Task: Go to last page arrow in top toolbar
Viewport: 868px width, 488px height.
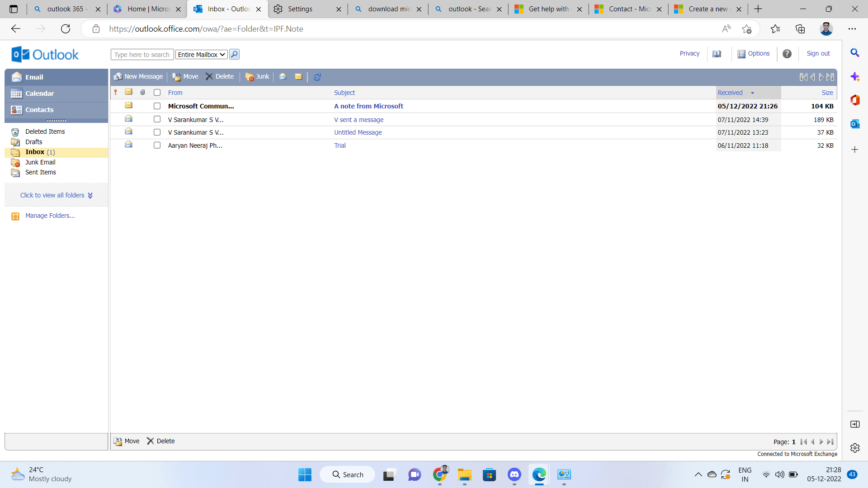Action: (x=830, y=77)
